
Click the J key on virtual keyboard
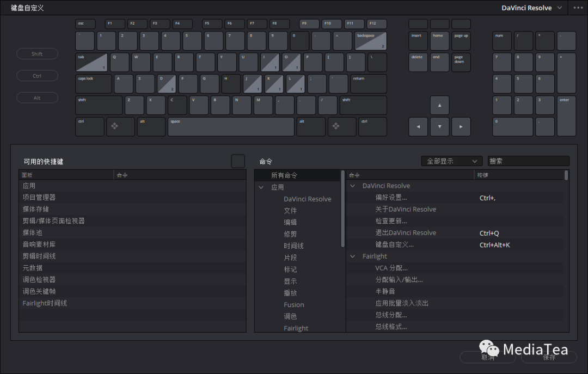(x=253, y=84)
